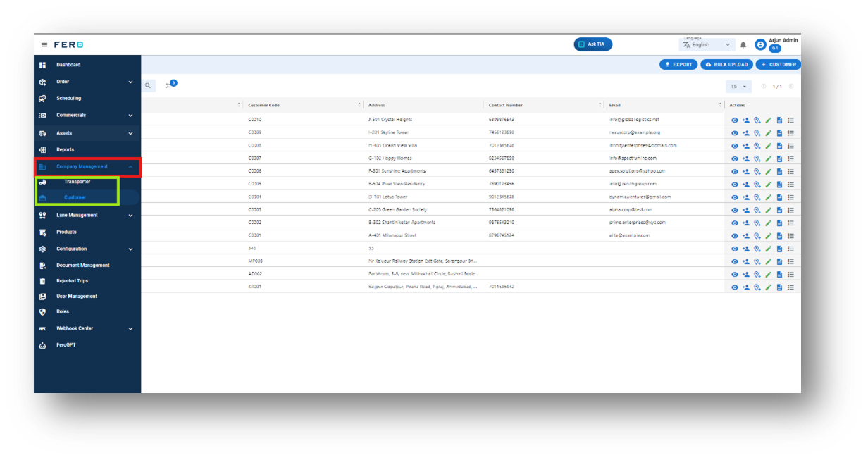Screen dimensions: 868x460
Task: View customer C0009 with the eye icon
Action: 735,132
